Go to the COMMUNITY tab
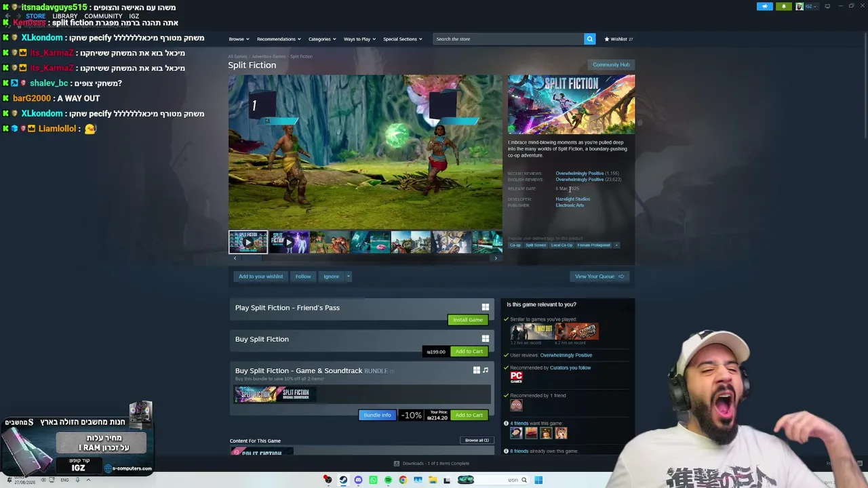 (x=103, y=16)
